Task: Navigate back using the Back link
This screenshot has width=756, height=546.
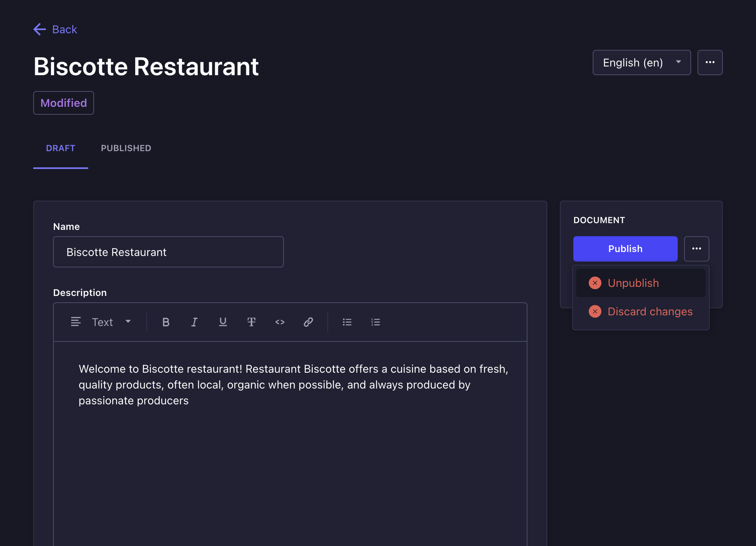Action: coord(55,29)
